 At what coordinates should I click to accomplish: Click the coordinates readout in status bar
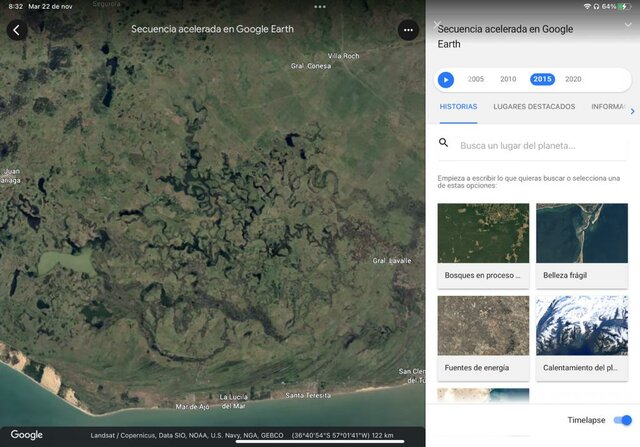click(x=342, y=435)
